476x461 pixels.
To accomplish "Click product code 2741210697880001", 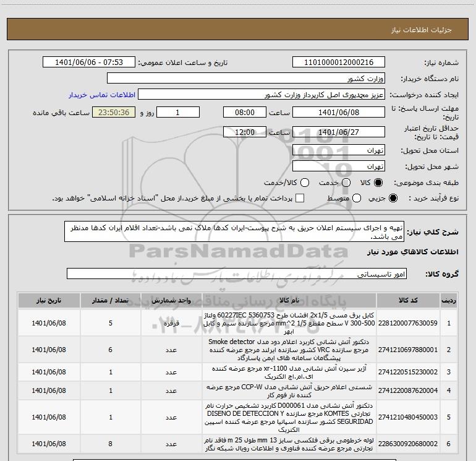I will pos(408,350).
